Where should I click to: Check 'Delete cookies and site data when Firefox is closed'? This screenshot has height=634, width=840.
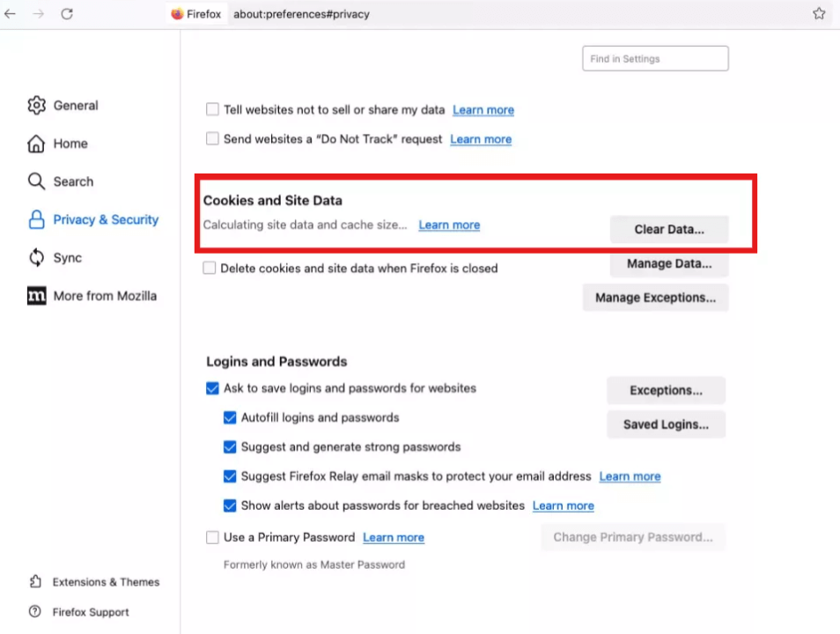click(209, 268)
